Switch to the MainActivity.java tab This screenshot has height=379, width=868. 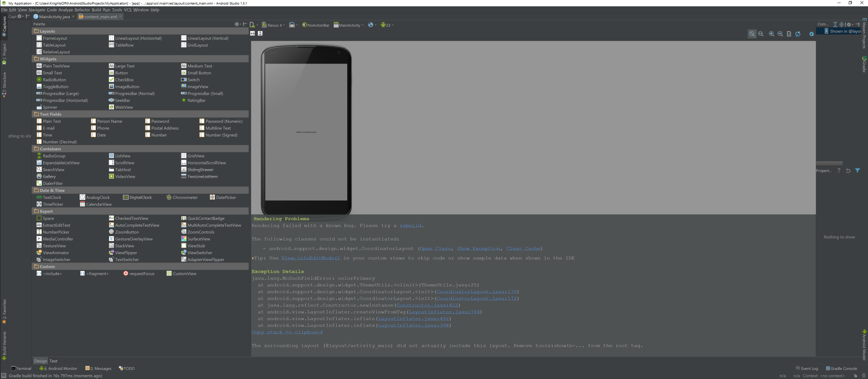(54, 16)
